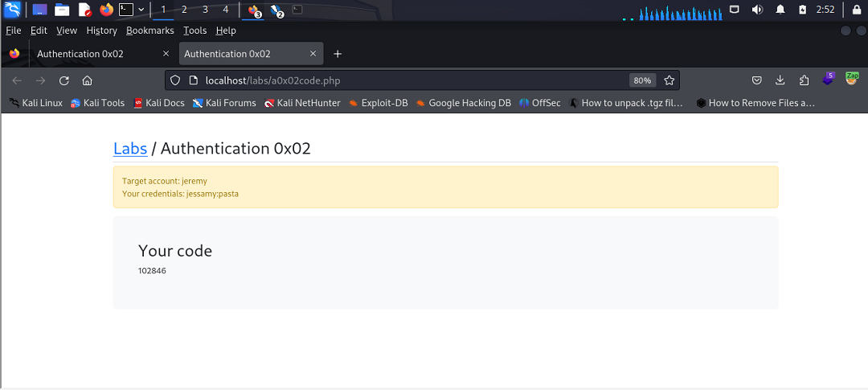Click the battery power manager icon

click(803, 10)
